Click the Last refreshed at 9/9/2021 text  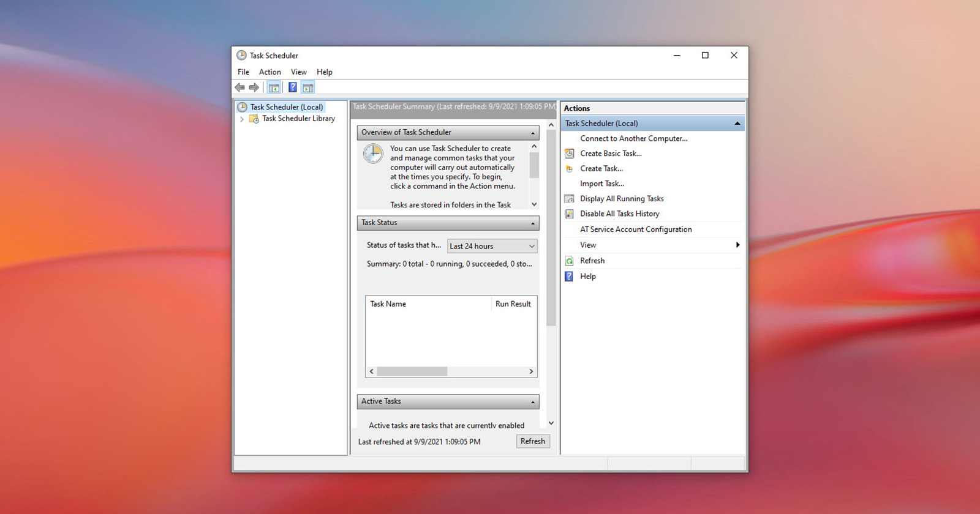419,442
